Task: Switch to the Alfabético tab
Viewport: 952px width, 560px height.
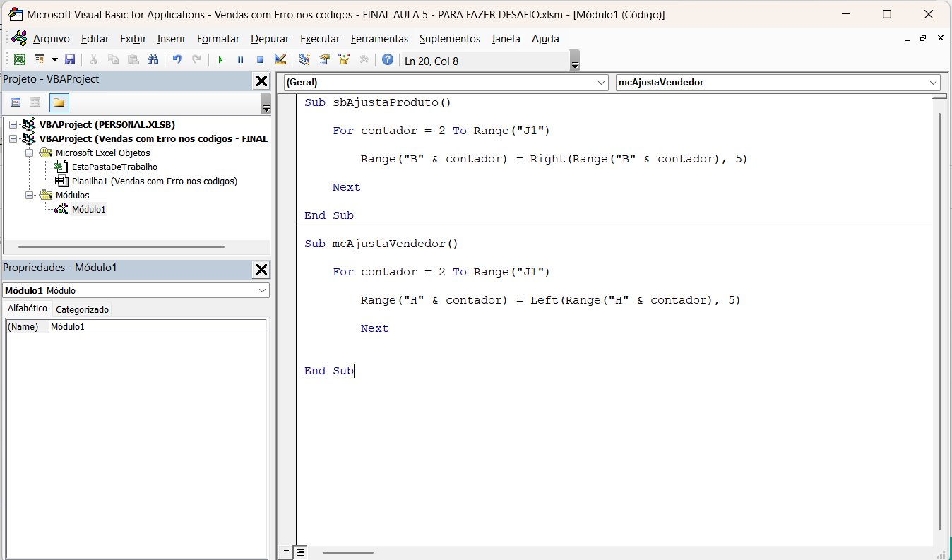Action: coord(28,309)
